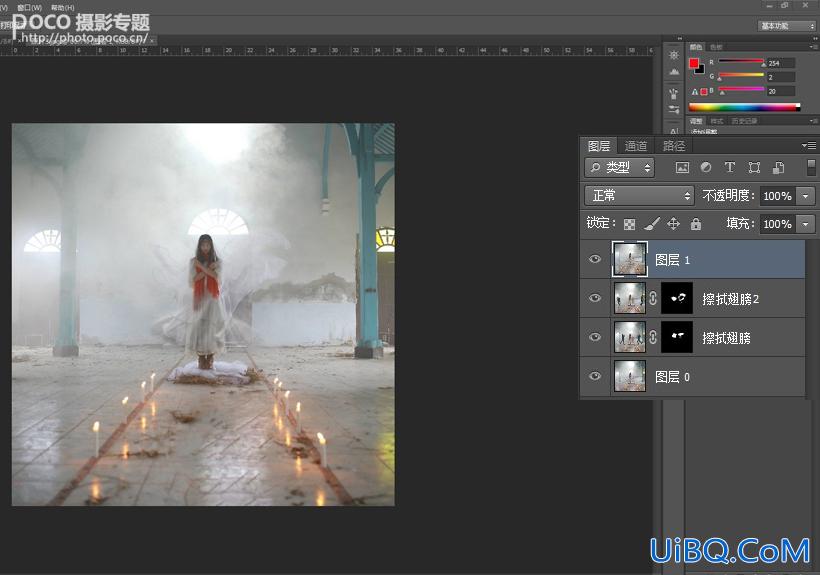Open the brush presets icon panel
This screenshot has height=575, width=820.
click(x=674, y=94)
